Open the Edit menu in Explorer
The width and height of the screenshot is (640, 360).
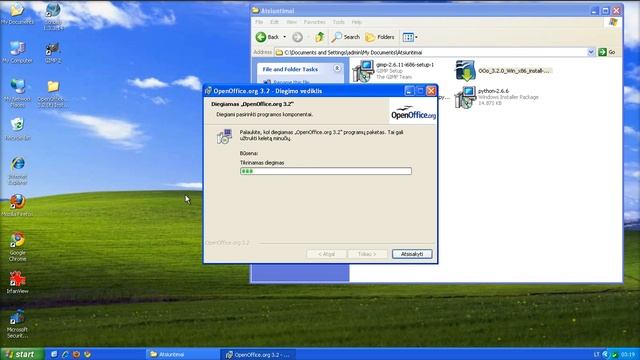pos(274,22)
